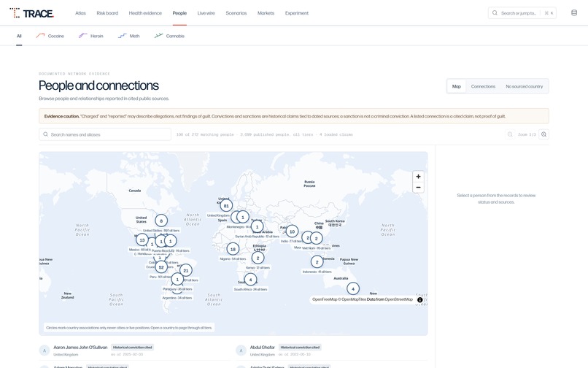This screenshot has height=368, width=588.
Task: Open the Indonesia cluster marked 2
Action: [x=317, y=262]
